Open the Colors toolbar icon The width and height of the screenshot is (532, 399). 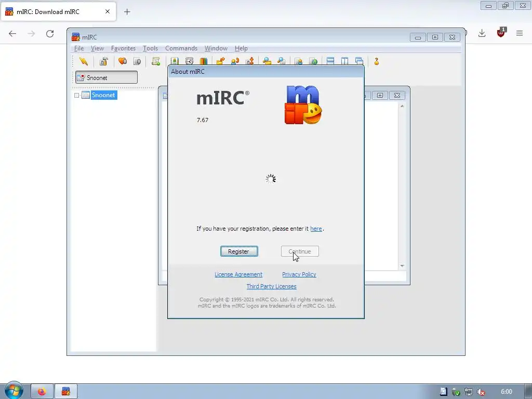[x=204, y=61]
